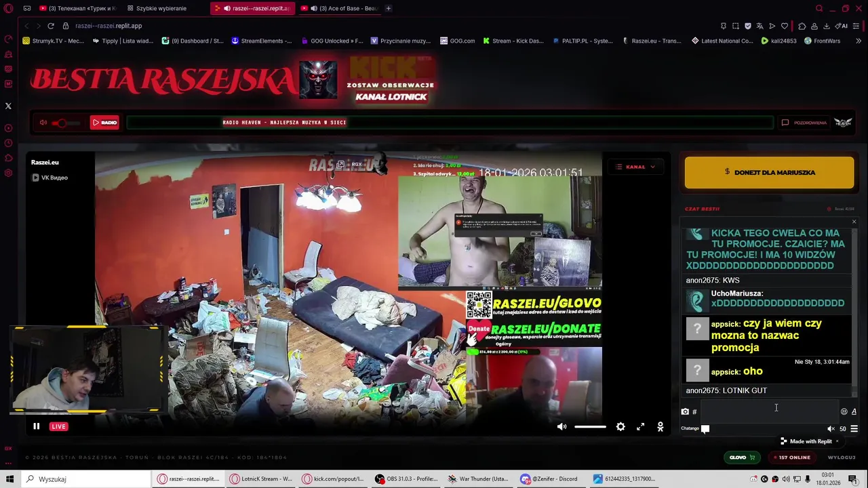The height and width of the screenshot is (488, 868).
Task: Switch to Ace of Base tab
Action: [x=340, y=8]
